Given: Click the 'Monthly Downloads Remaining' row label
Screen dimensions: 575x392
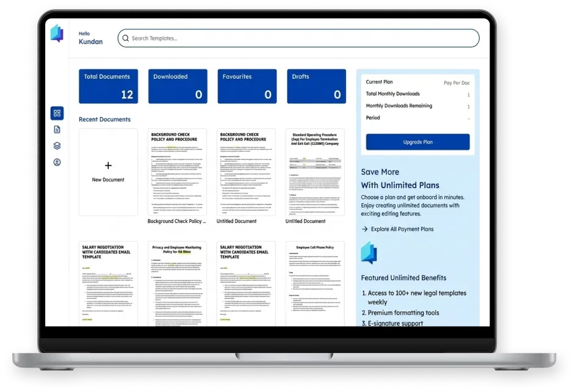Looking at the screenshot, I should [x=399, y=106].
